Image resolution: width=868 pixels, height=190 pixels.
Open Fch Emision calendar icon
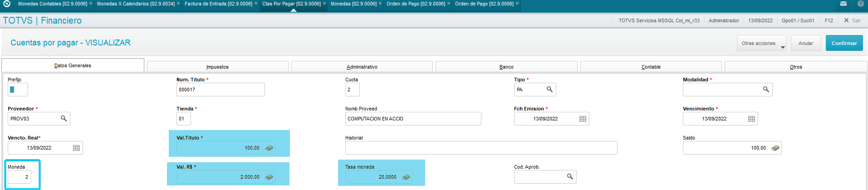(583, 119)
